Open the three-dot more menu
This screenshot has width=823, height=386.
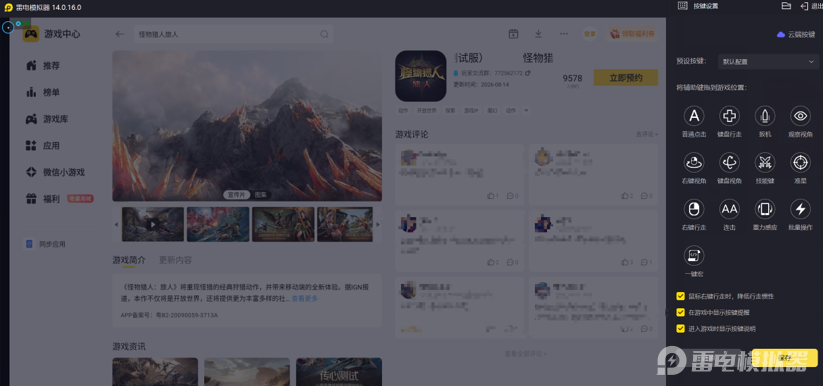coord(564,34)
